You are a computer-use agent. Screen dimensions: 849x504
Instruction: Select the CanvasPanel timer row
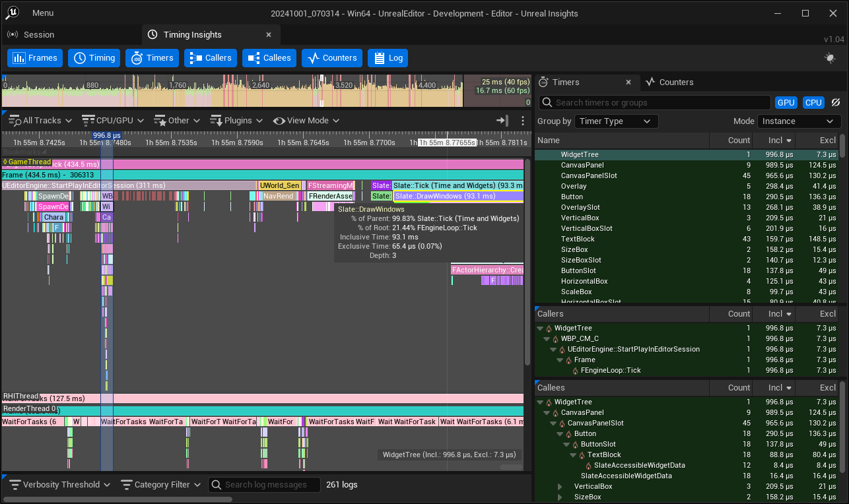click(687, 166)
